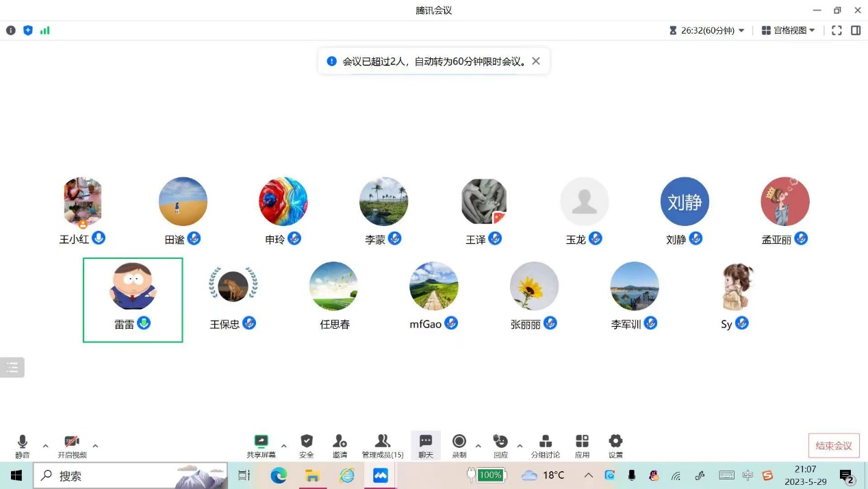This screenshot has height=489, width=868.
Task: Expand share screen options arrow
Action: point(284,446)
